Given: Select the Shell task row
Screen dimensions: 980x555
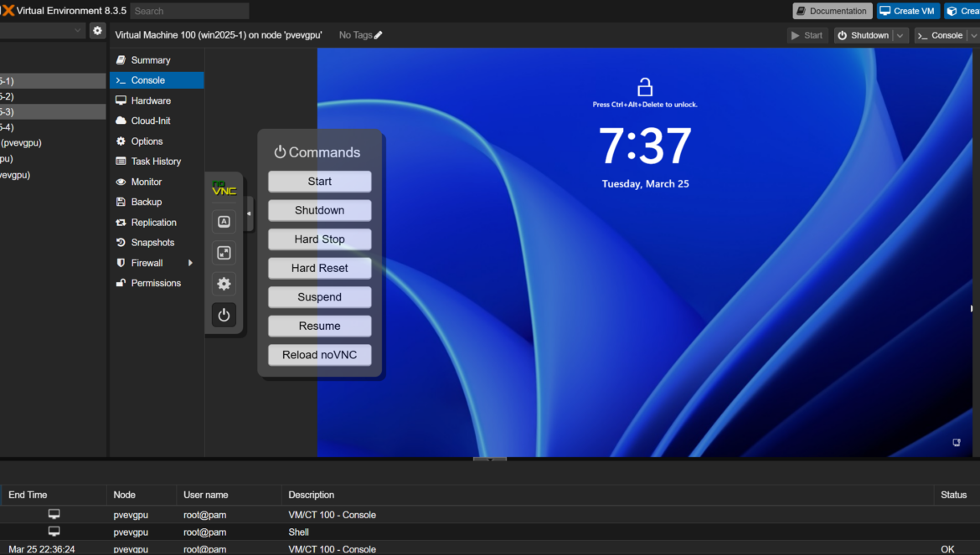Looking at the screenshot, I should click(490, 532).
